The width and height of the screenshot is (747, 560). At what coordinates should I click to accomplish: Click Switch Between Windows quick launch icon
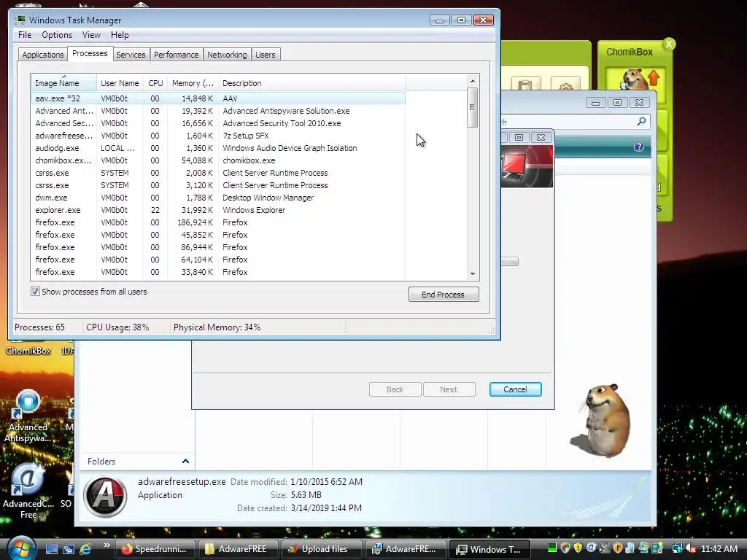click(x=69, y=550)
